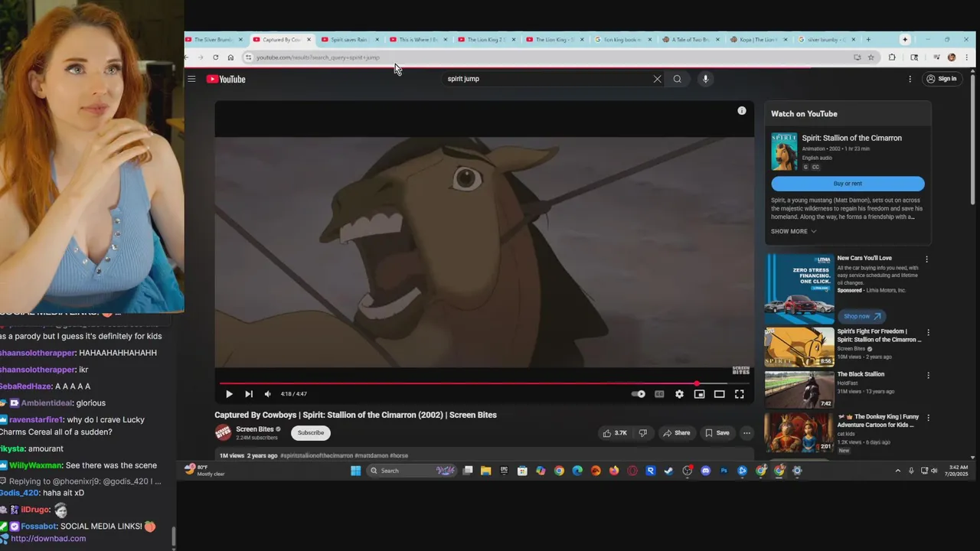Open The Black Stallion video thumbnail
The image size is (980, 551).
pyautogui.click(x=799, y=390)
